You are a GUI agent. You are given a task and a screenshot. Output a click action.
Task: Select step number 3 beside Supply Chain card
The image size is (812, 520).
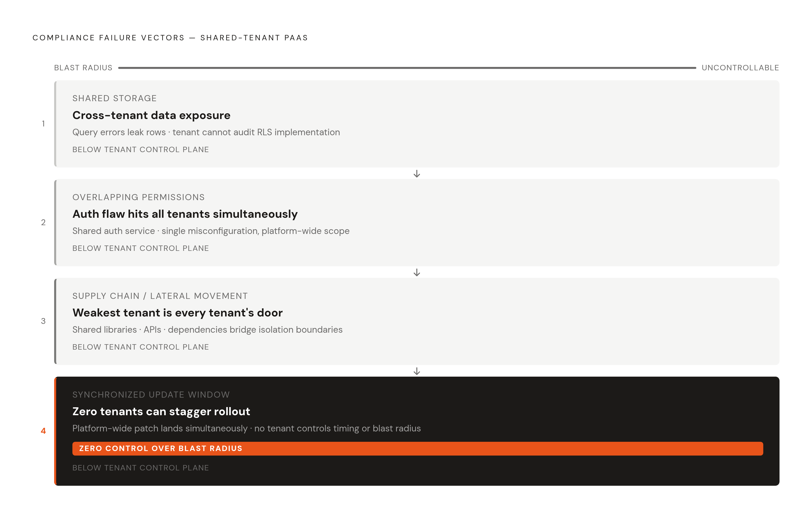click(43, 321)
